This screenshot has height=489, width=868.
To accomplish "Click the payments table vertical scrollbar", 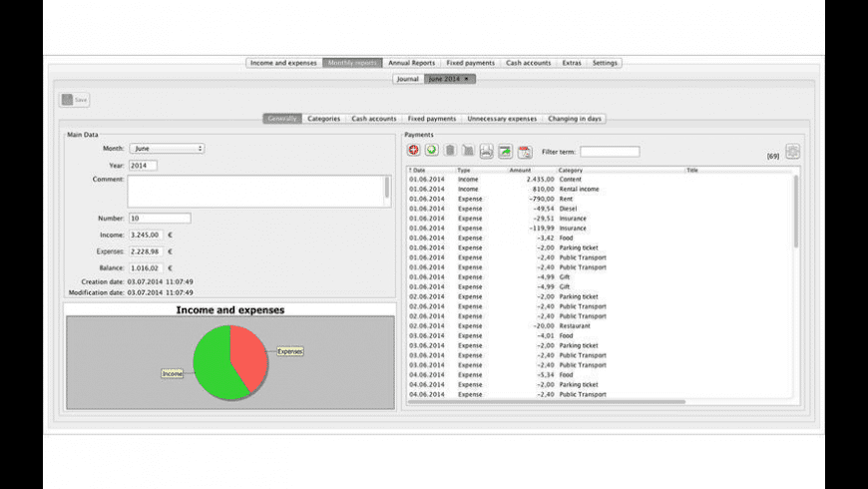I will coord(796,212).
